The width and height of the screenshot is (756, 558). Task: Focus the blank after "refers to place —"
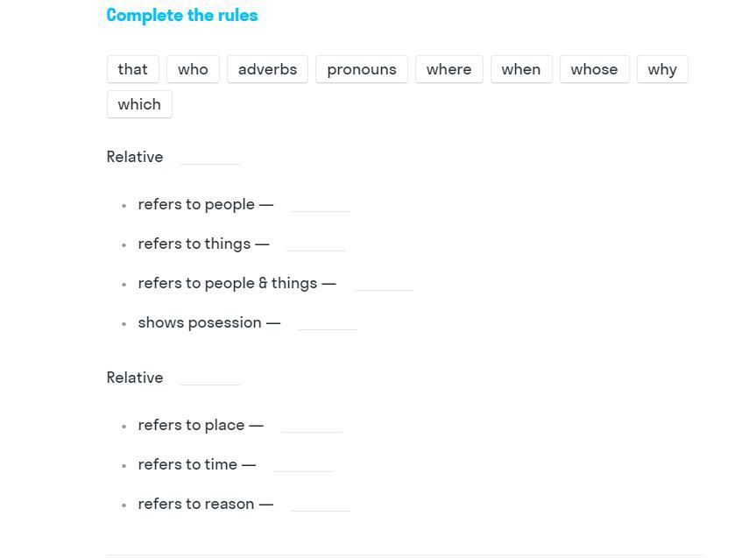pyautogui.click(x=311, y=425)
